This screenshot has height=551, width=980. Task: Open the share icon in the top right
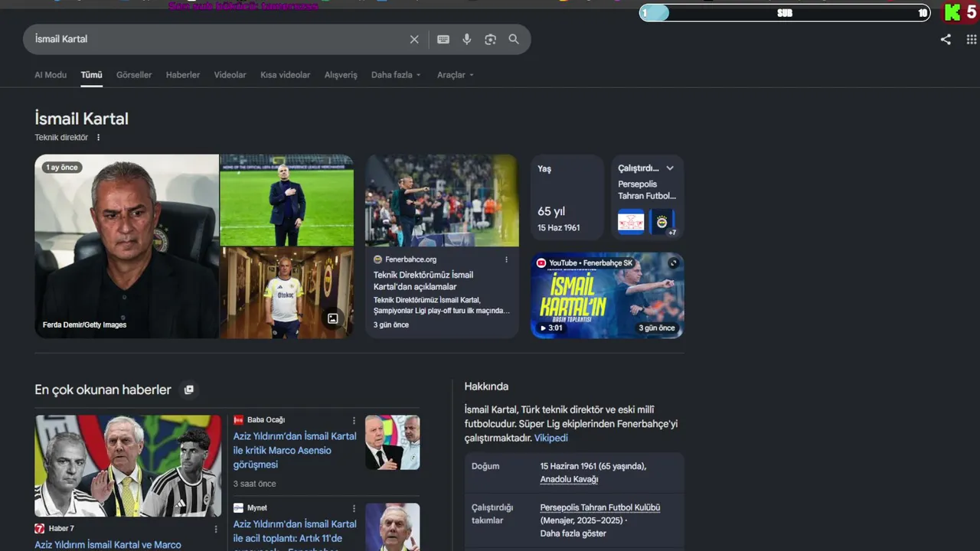tap(946, 40)
